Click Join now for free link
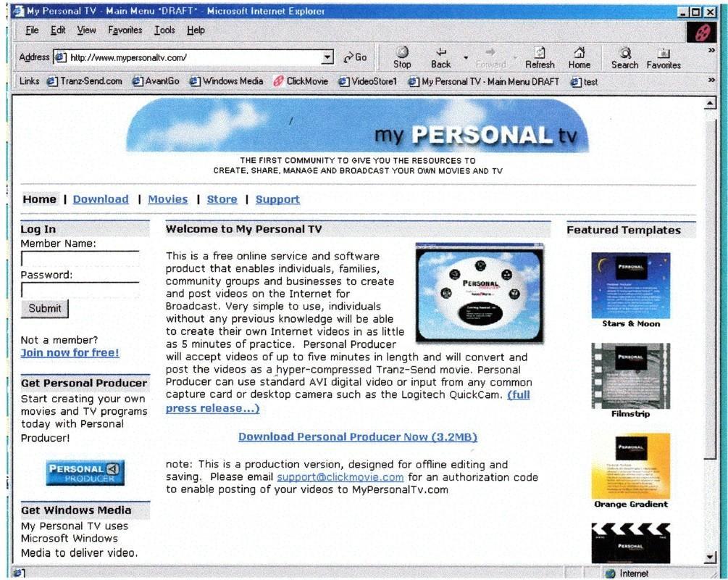The image size is (728, 580). tap(70, 353)
